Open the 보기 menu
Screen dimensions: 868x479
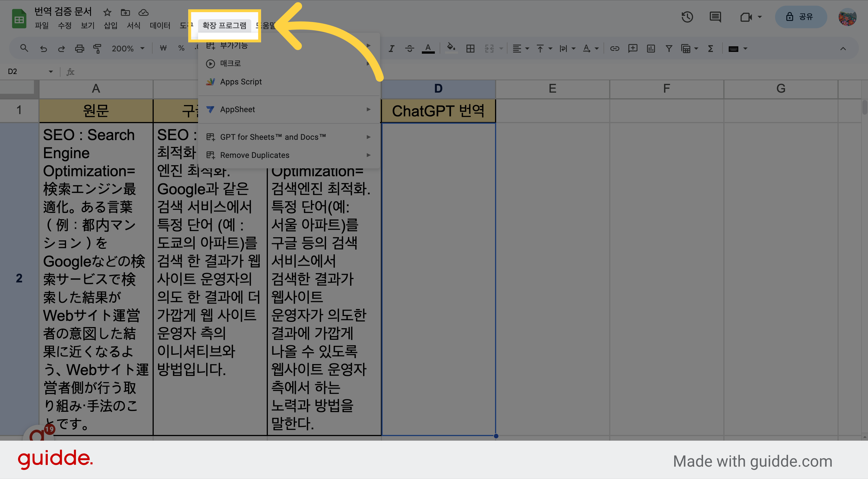point(88,26)
